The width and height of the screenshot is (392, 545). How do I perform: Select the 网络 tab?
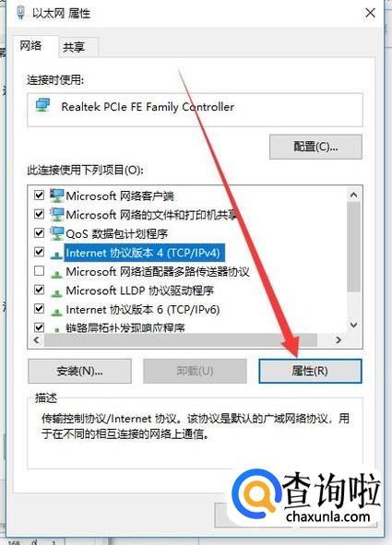click(x=31, y=45)
